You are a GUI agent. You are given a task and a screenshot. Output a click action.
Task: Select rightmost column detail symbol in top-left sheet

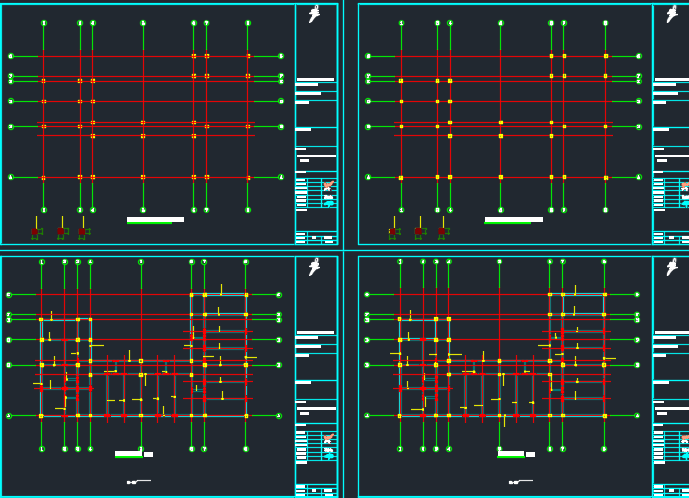click(84, 229)
